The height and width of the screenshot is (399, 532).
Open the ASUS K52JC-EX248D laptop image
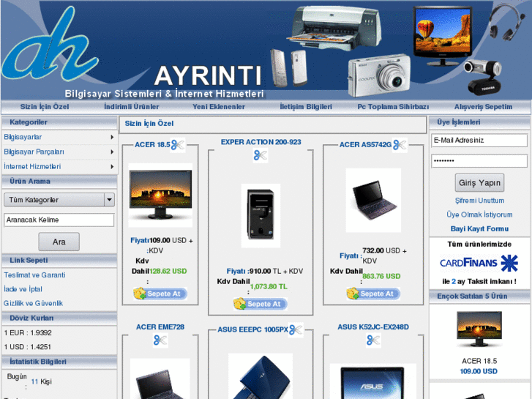(x=373, y=381)
